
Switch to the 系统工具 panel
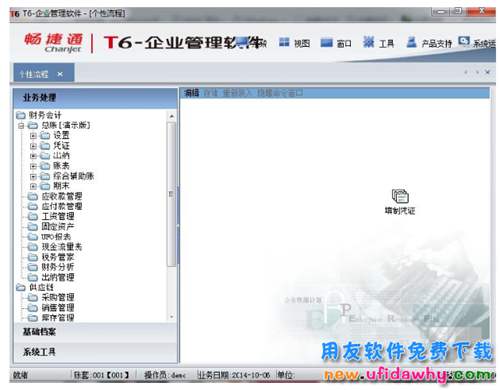(95, 352)
